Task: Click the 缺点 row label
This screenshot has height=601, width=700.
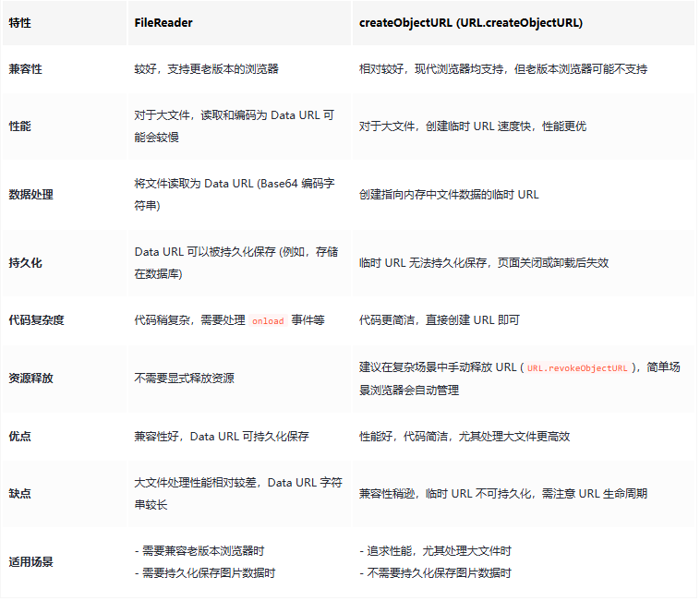Action: pos(19,494)
